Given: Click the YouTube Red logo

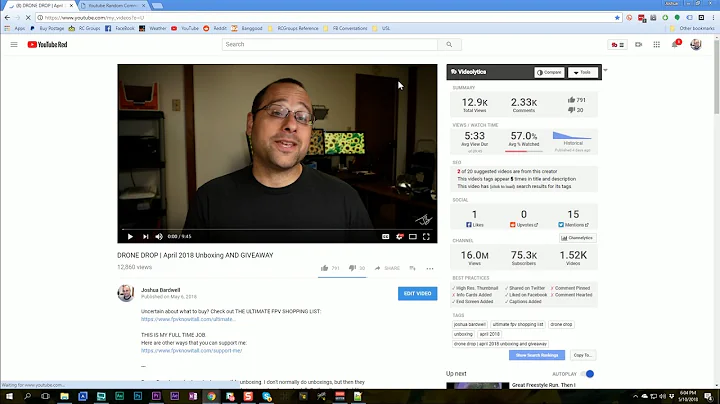Looking at the screenshot, I should [47, 45].
